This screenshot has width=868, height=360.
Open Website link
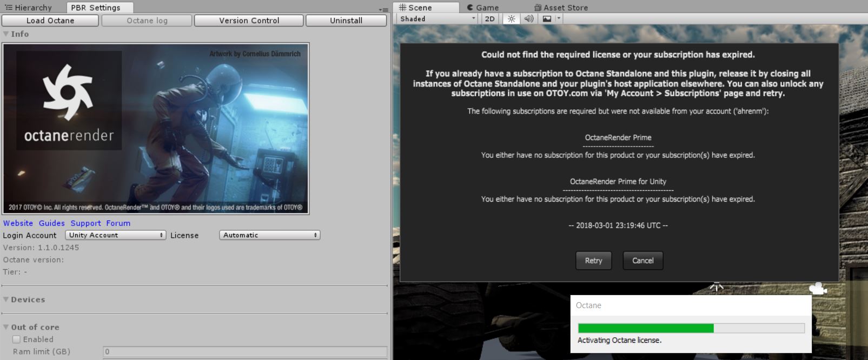click(x=18, y=223)
